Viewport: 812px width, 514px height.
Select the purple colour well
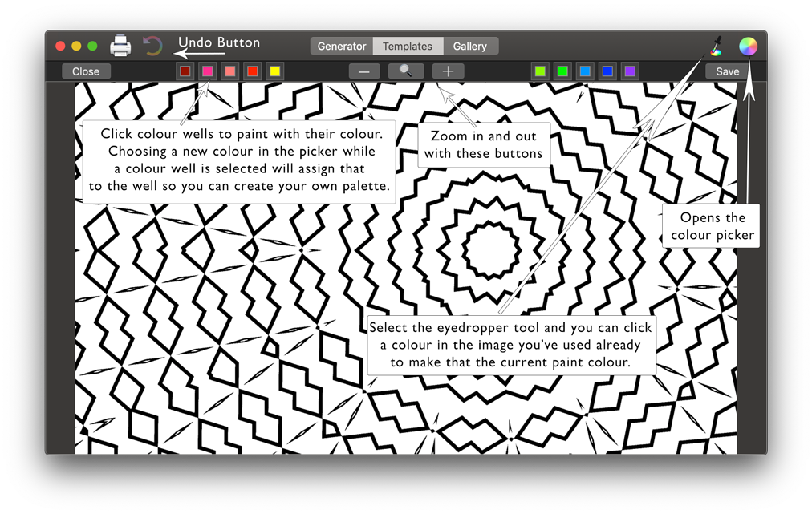630,71
